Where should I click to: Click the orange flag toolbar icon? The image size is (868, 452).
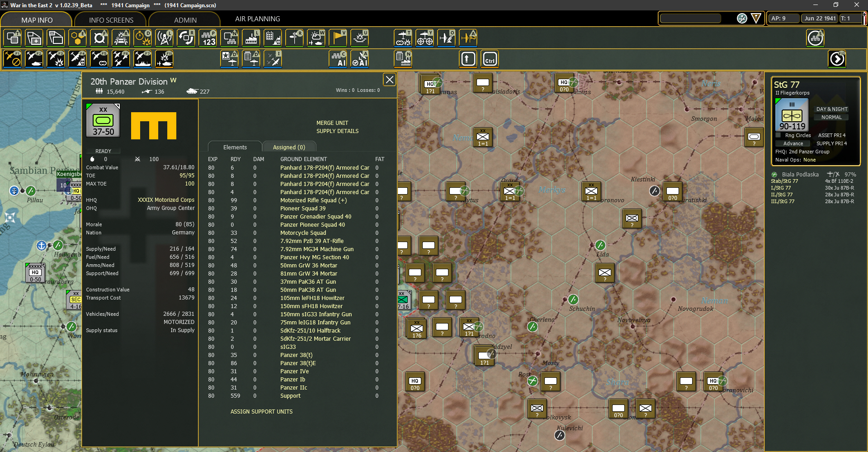(338, 38)
